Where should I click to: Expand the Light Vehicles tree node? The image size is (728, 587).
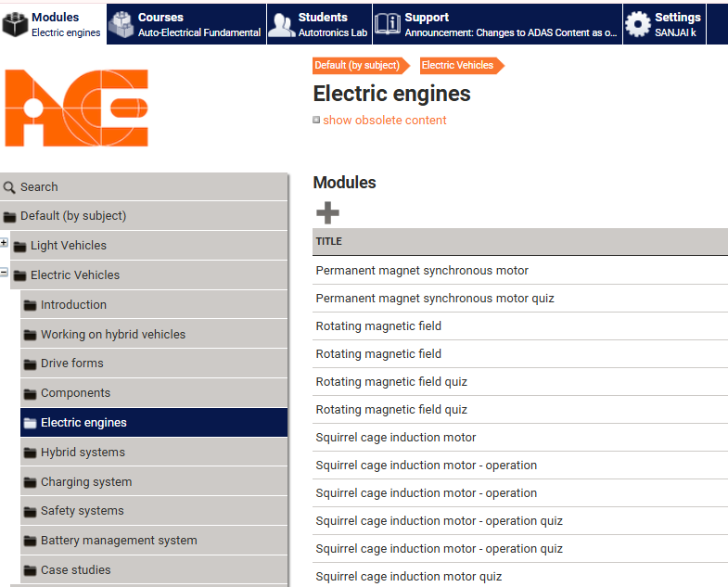[4, 242]
